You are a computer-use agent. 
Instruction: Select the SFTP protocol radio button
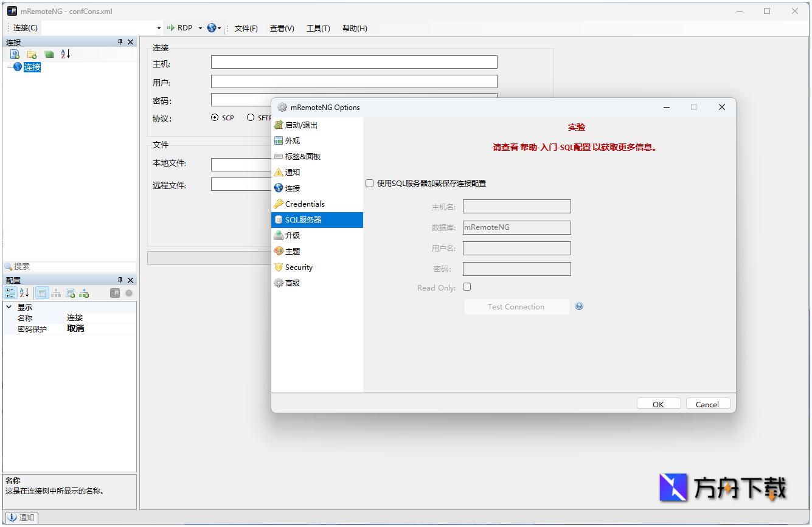[251, 118]
